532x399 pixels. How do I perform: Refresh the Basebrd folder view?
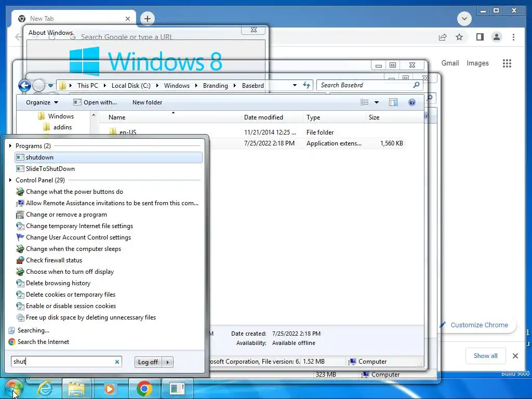tap(307, 85)
